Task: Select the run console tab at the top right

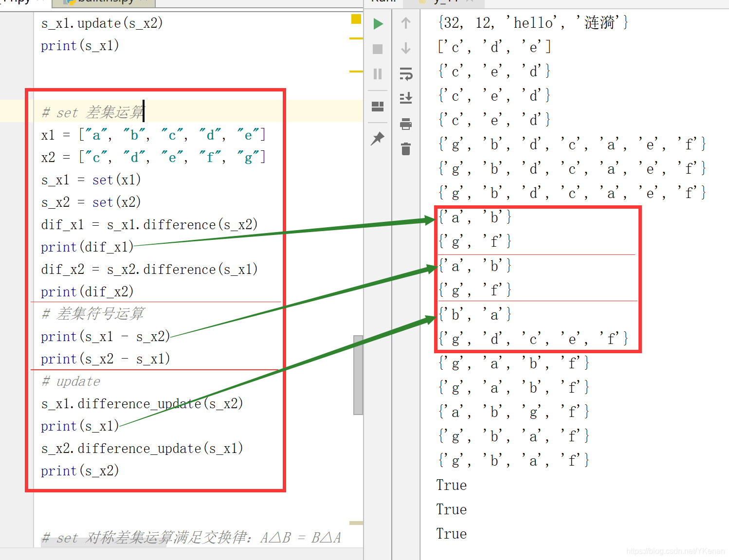Action: point(445,1)
